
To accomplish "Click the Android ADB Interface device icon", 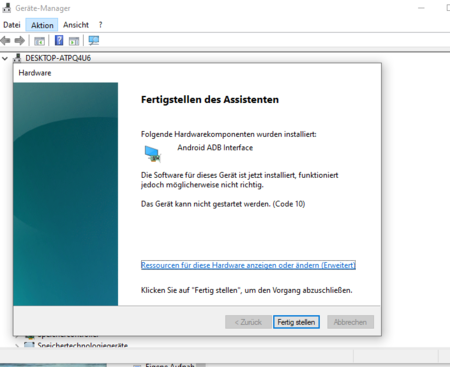I will point(153,154).
